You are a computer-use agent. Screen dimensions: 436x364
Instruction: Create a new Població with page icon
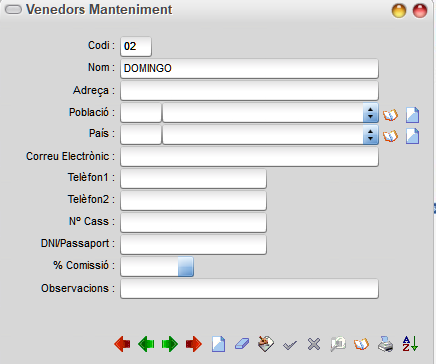pos(412,115)
